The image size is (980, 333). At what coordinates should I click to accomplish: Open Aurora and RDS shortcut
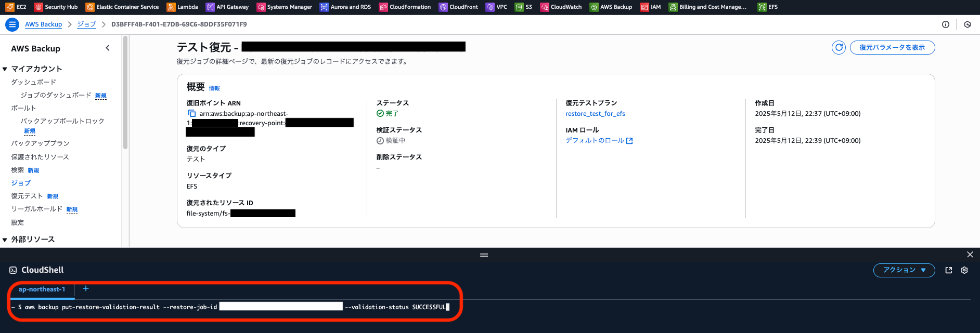(x=345, y=7)
